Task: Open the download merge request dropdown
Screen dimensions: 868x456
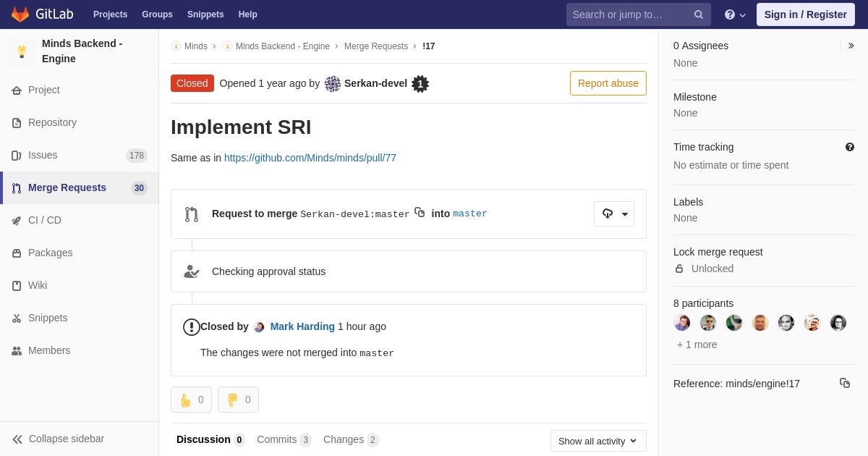Action: [614, 214]
